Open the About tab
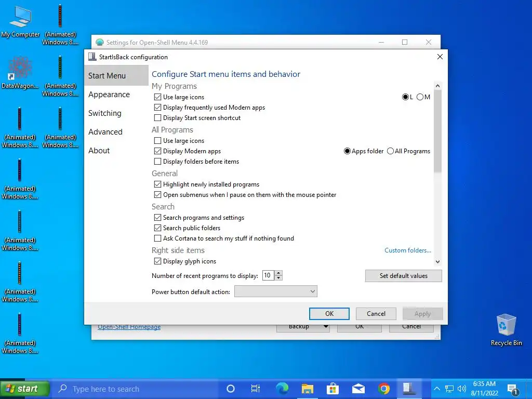This screenshot has height=399, width=532. tap(116, 150)
